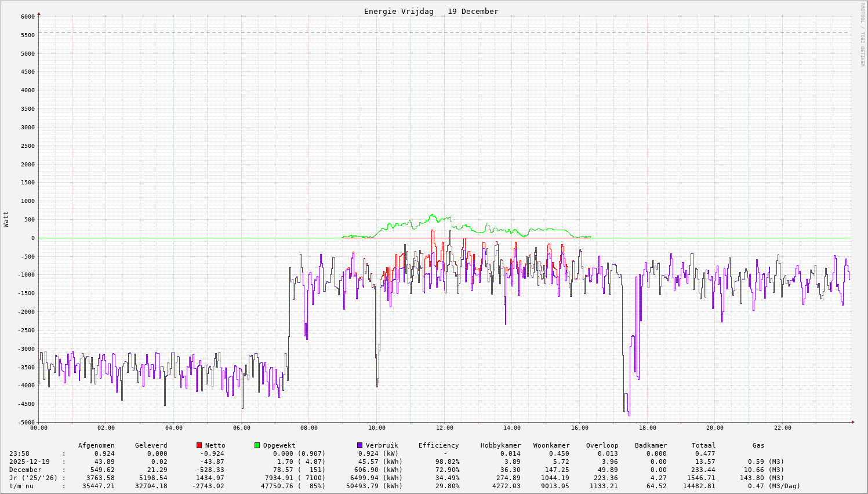The height and width of the screenshot is (494, 868).
Task: Click the arrow atop the y-axis
Action: (x=39, y=13)
